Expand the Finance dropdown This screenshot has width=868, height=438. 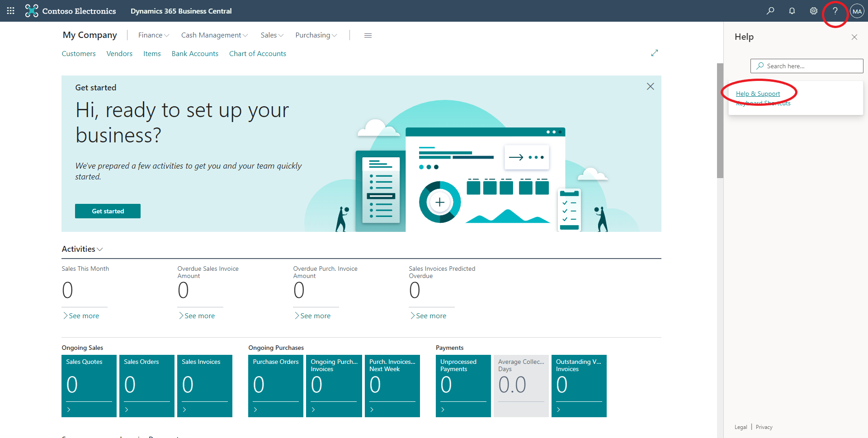pos(153,35)
